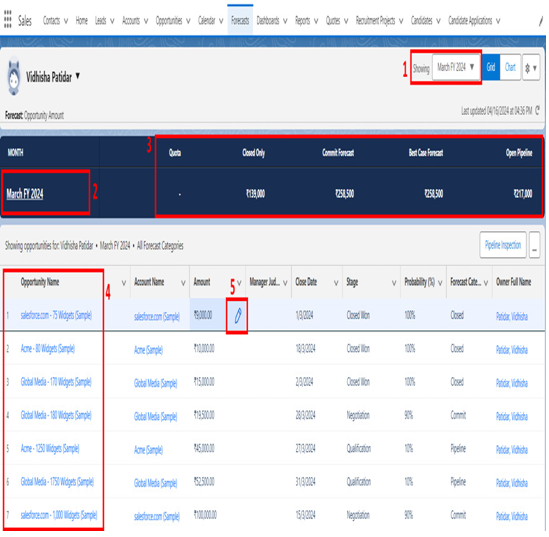Open Acme (Sample) account in row 2
This screenshot has height=537, width=549.
[148, 350]
